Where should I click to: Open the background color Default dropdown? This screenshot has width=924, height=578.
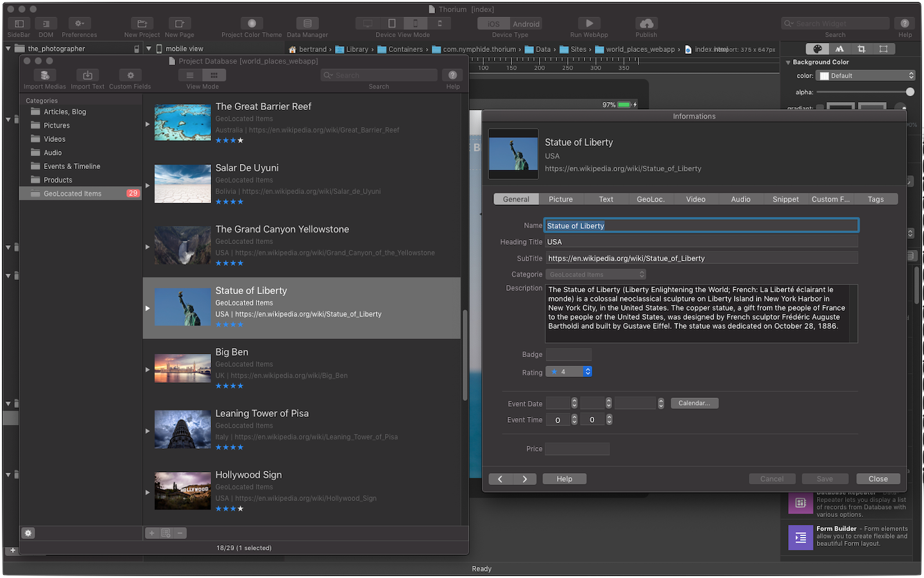coord(866,76)
